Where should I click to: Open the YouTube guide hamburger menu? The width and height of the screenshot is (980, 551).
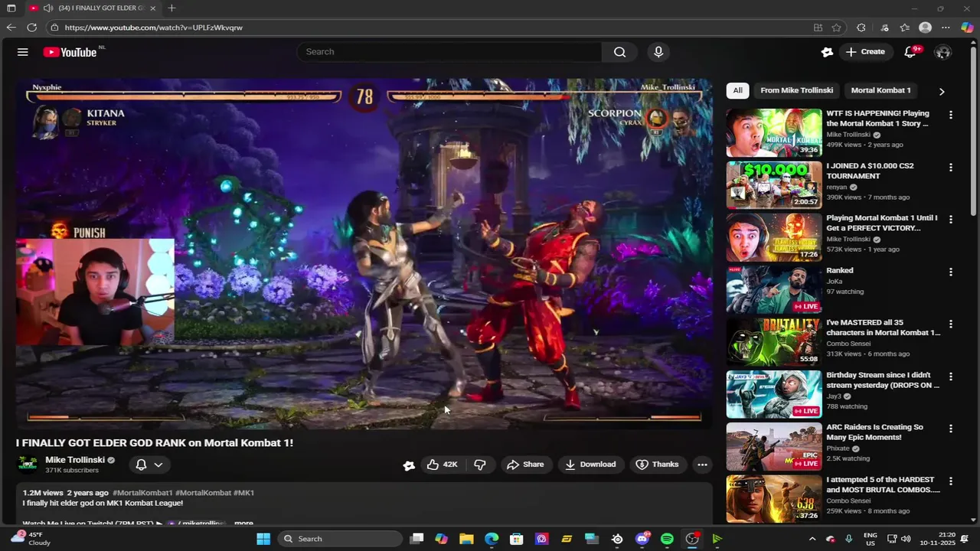coord(23,52)
